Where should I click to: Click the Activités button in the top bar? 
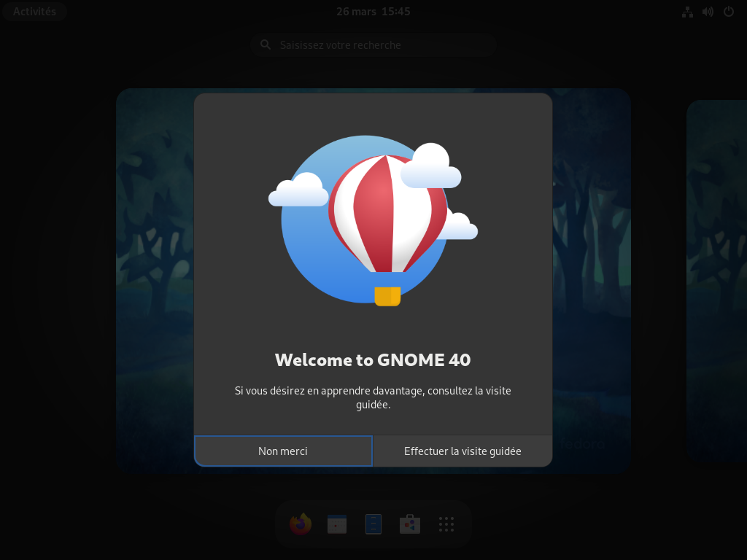(x=34, y=12)
